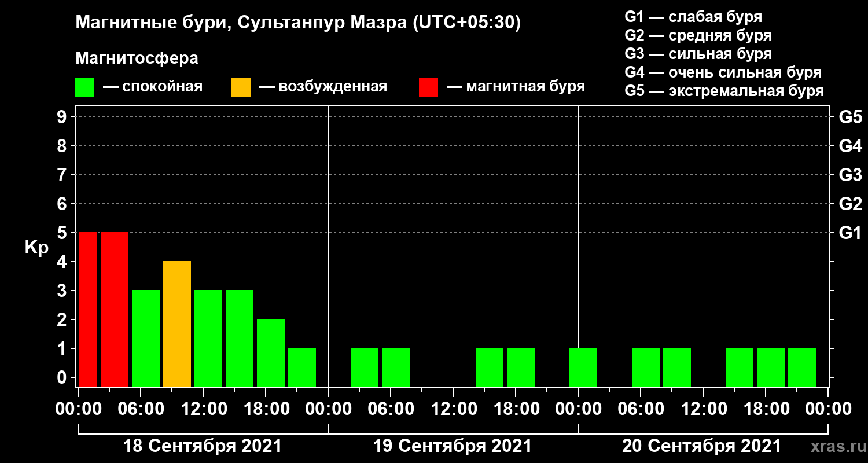Click 'G1 — слабая буря' legend line
The image size is (868, 463).
click(x=693, y=17)
